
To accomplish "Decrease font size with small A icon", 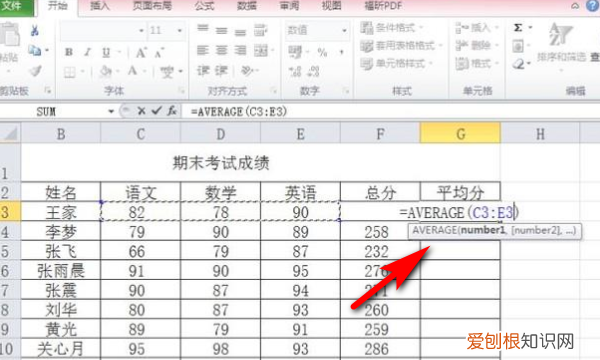I will (x=159, y=53).
